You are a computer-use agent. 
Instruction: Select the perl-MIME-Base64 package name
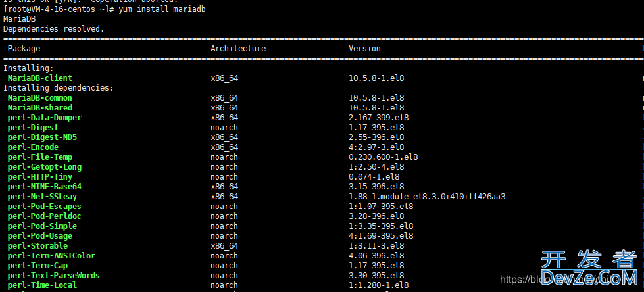pos(45,187)
